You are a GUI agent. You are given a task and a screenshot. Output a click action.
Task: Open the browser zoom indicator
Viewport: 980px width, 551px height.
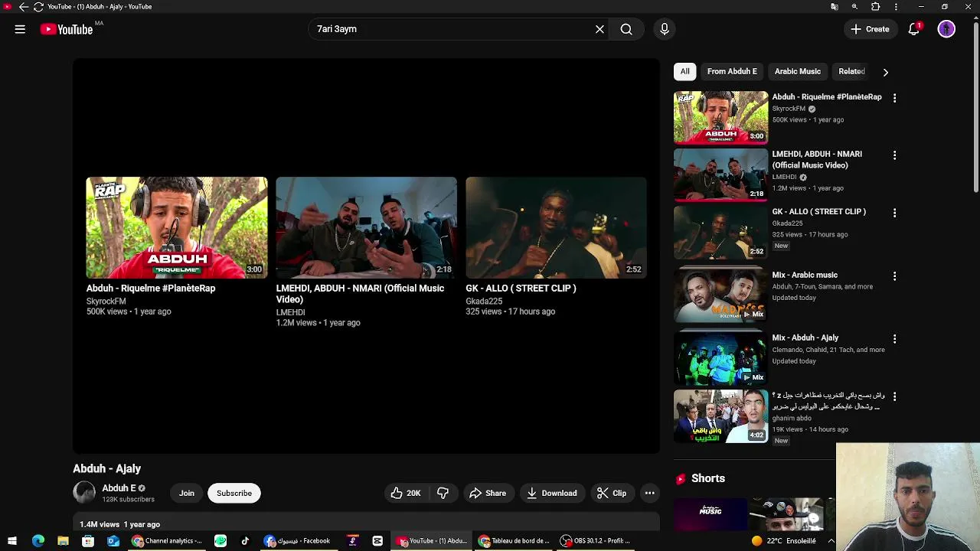point(854,7)
